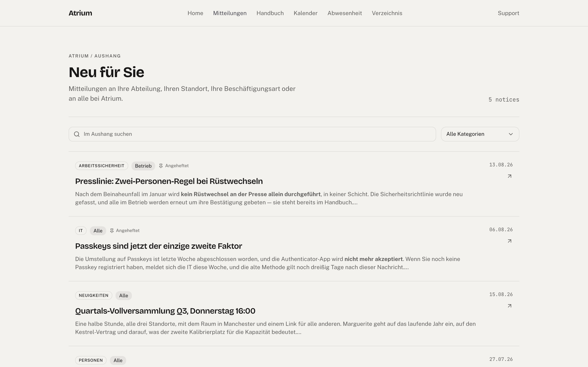Click the pin icon on Presslinie notice
Screen dimensions: 588x367
click(161, 166)
